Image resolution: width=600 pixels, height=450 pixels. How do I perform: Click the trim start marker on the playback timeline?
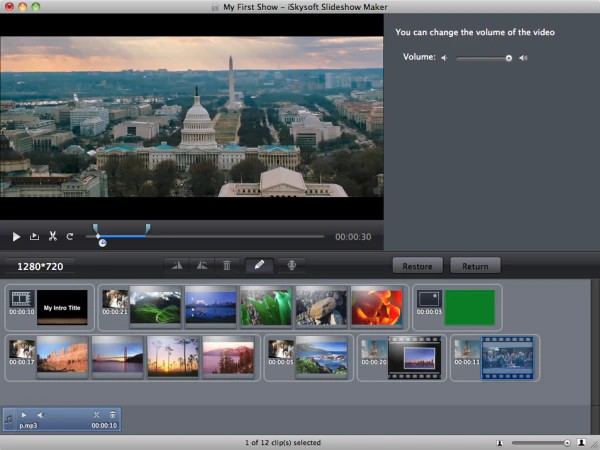tap(95, 229)
